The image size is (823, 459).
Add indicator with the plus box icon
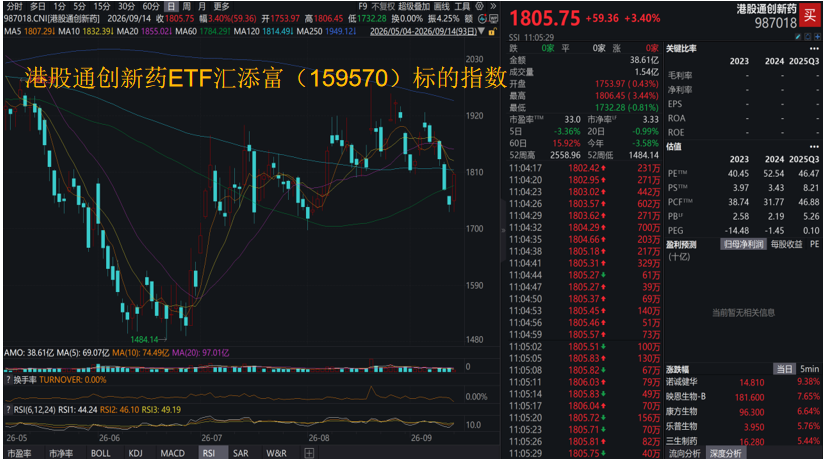(x=309, y=453)
